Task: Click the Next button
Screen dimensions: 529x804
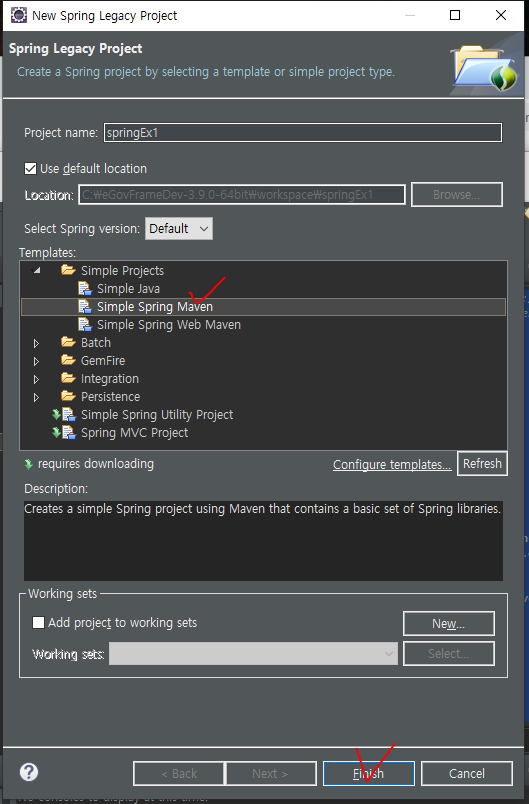Action: click(270, 773)
